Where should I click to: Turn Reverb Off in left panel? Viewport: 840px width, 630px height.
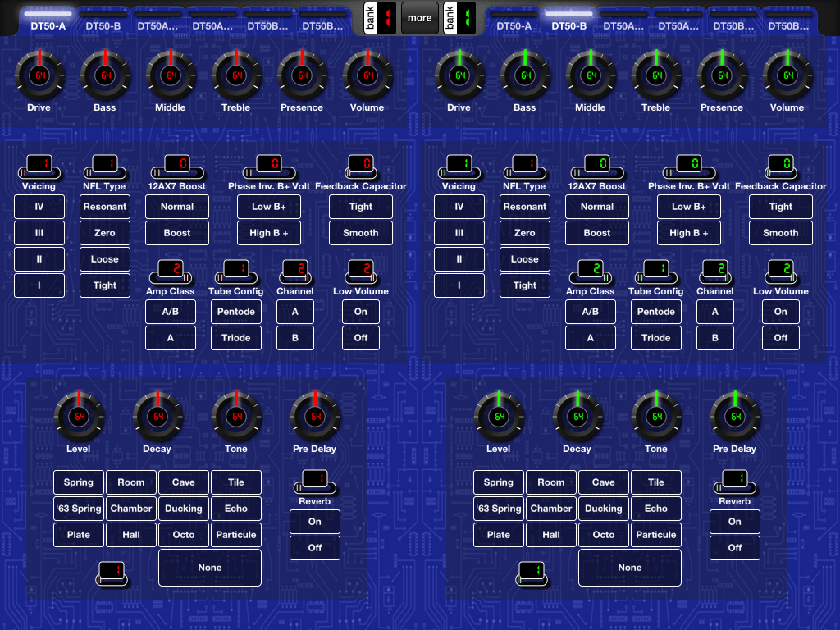pyautogui.click(x=315, y=548)
